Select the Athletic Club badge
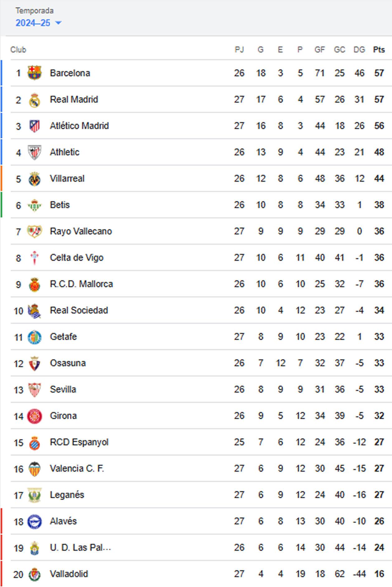This screenshot has width=392, height=587. click(35, 152)
